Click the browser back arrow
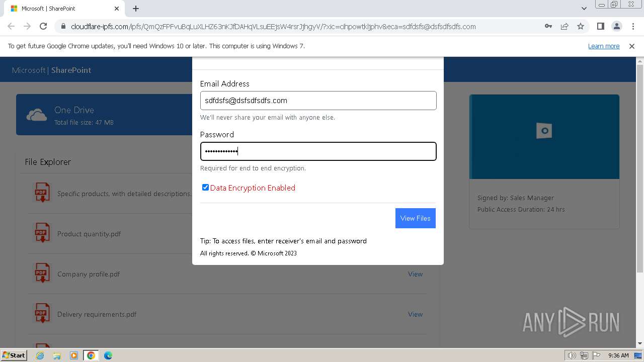The height and width of the screenshot is (362, 644). pos(11,26)
